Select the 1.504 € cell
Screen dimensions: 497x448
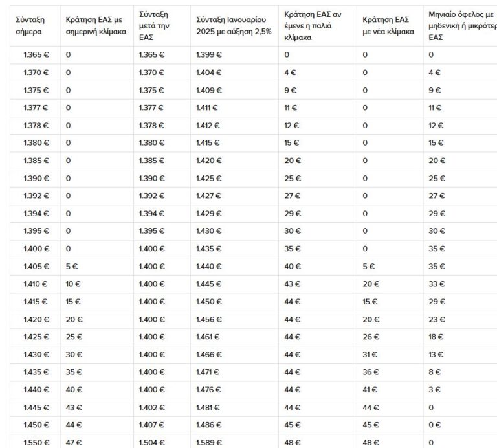(x=151, y=442)
